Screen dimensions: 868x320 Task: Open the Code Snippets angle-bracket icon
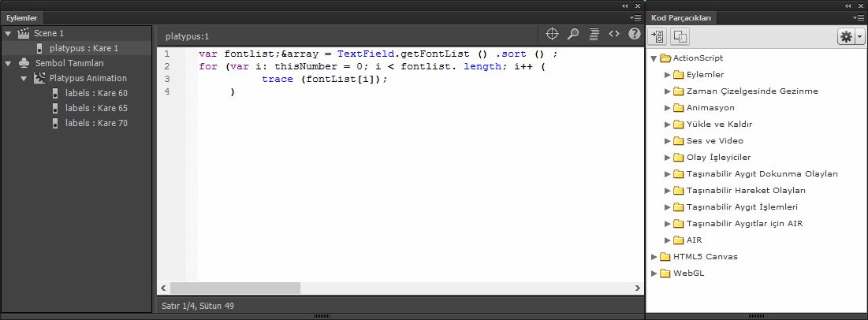[x=614, y=34]
